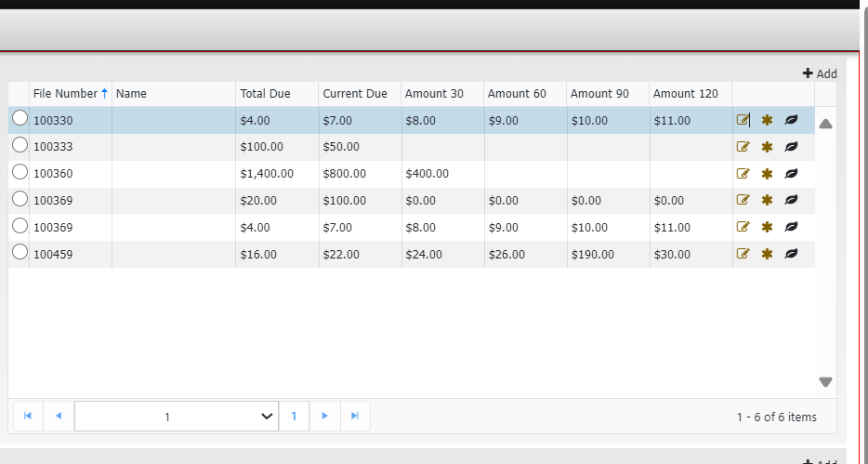Viewport: 868px width, 464px height.
Task: Click the asterisk icon in the 100459 row
Action: (767, 254)
